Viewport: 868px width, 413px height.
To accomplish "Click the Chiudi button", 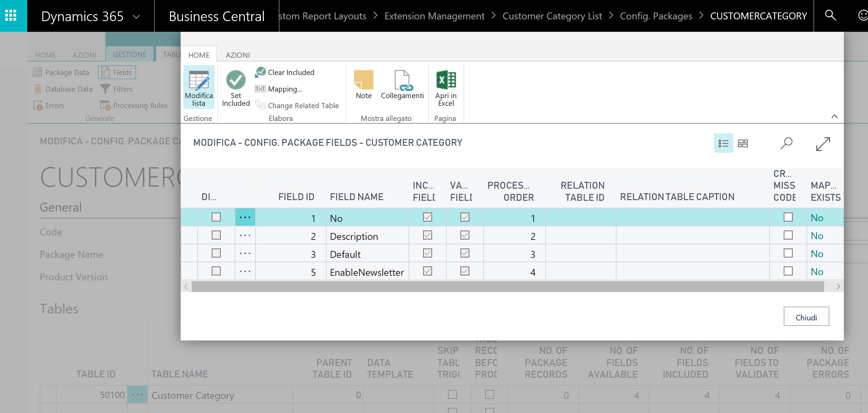I will coord(806,316).
